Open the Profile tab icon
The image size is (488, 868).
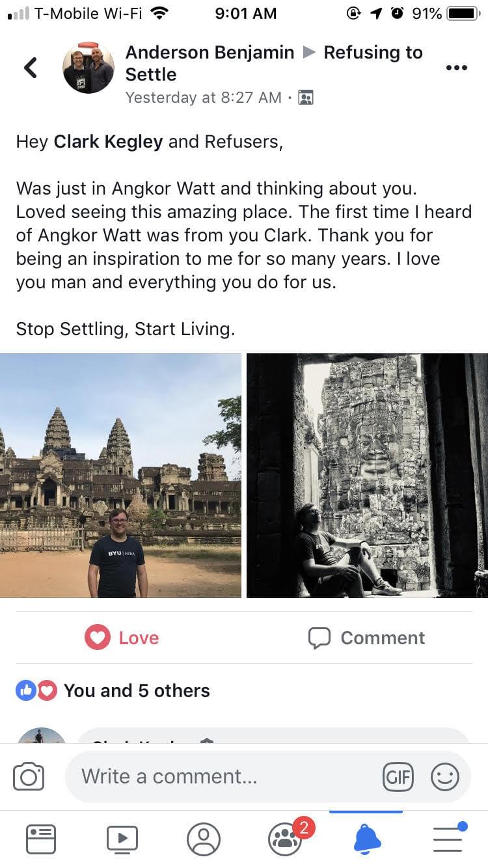(204, 839)
